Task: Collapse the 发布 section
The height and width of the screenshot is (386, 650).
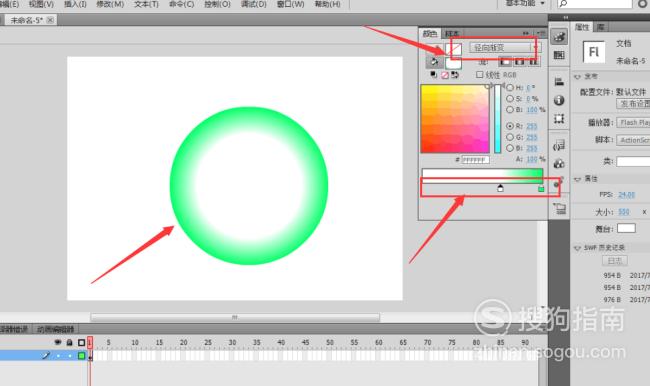Action: pos(577,77)
